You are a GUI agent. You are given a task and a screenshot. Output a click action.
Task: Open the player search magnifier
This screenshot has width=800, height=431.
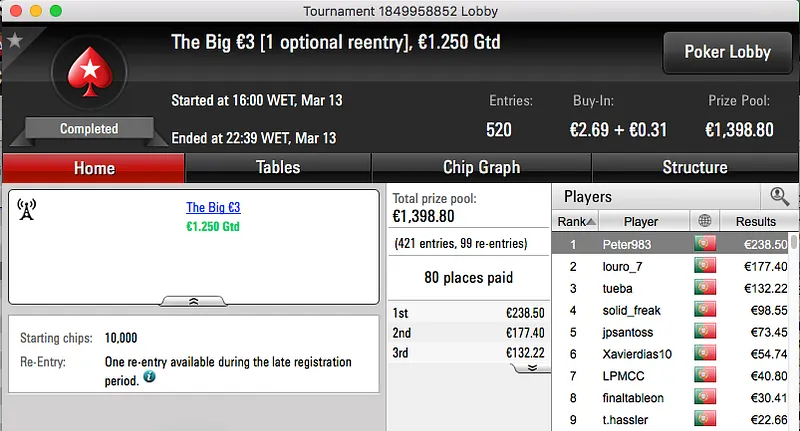coord(778,197)
